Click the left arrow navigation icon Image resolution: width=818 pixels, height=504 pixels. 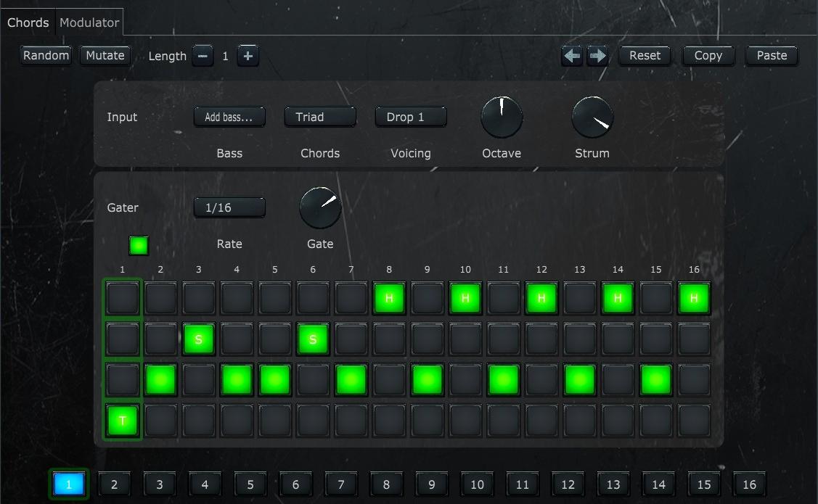click(x=572, y=55)
